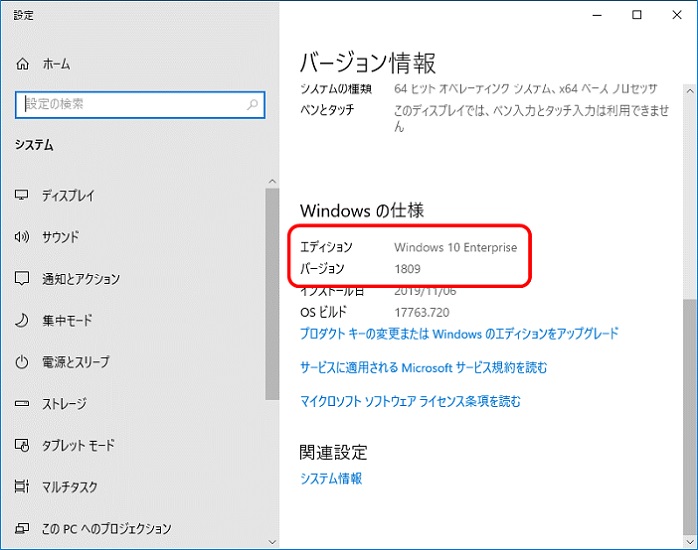The width and height of the screenshot is (698, 550).
Task: Click the エディション label
Action: coord(326,247)
